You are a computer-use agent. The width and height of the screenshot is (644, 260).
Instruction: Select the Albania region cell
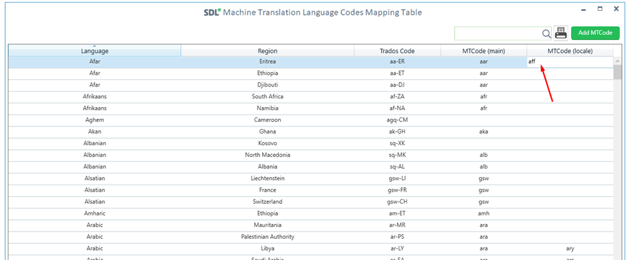click(267, 167)
